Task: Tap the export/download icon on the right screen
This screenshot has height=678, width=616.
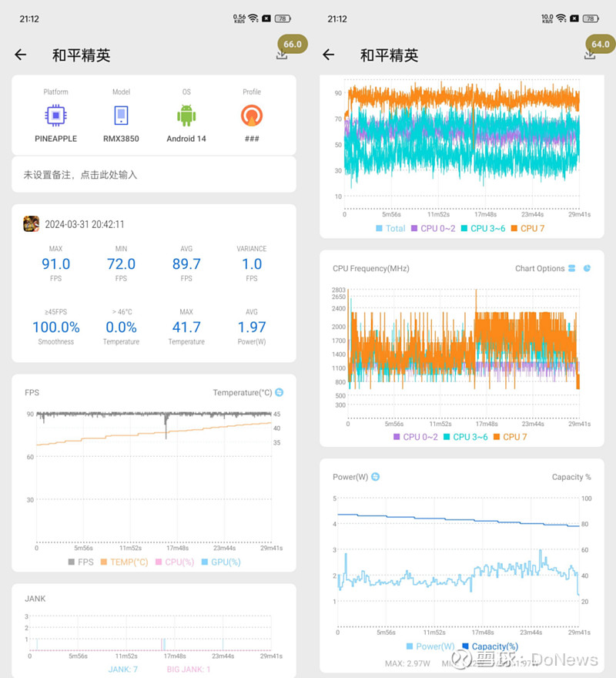Action: (x=590, y=55)
